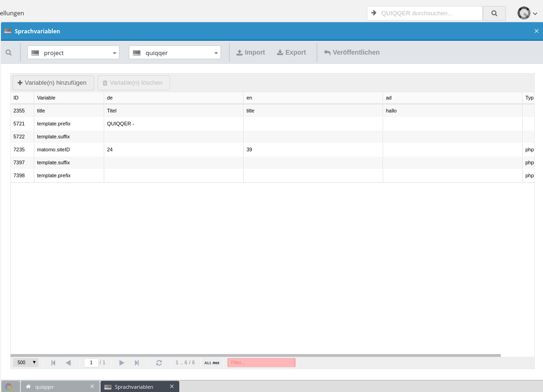Image resolution: width=543 pixels, height=392 pixels.
Task: Click the horizontal scrollbar under the table
Action: click(x=255, y=355)
